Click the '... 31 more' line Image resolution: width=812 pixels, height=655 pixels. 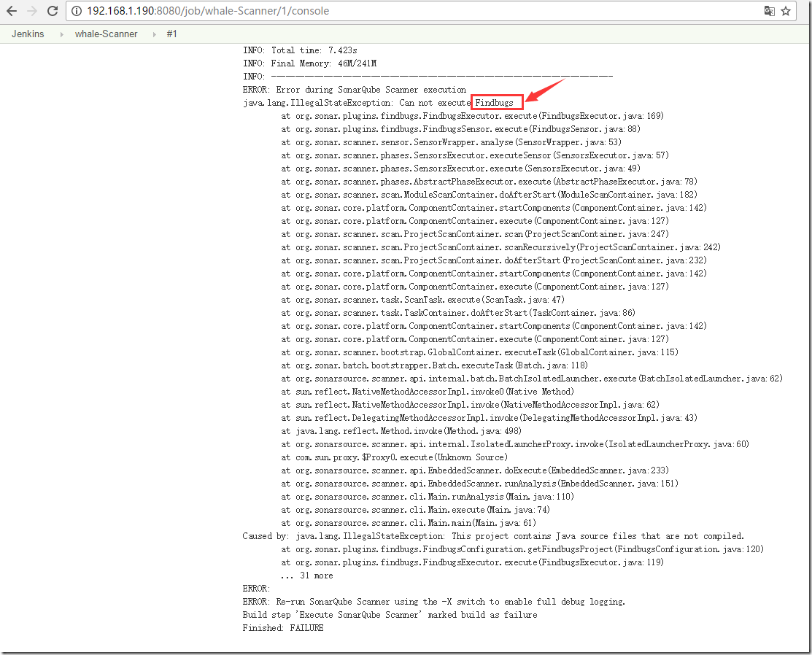click(x=307, y=575)
